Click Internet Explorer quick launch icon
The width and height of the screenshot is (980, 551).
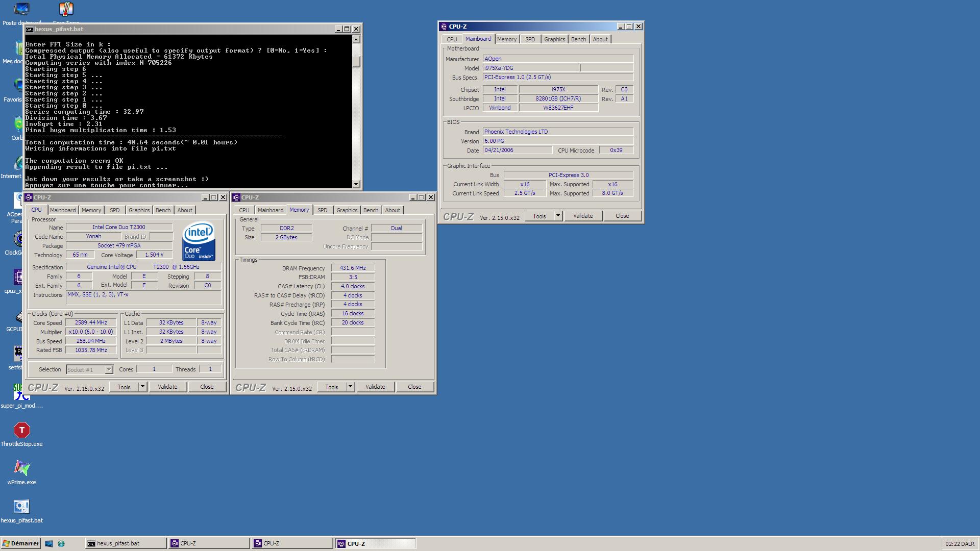click(x=61, y=544)
